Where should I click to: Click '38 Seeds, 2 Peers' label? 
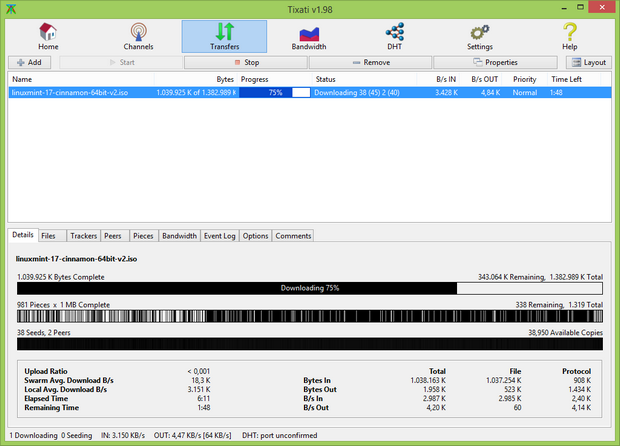pos(43,333)
